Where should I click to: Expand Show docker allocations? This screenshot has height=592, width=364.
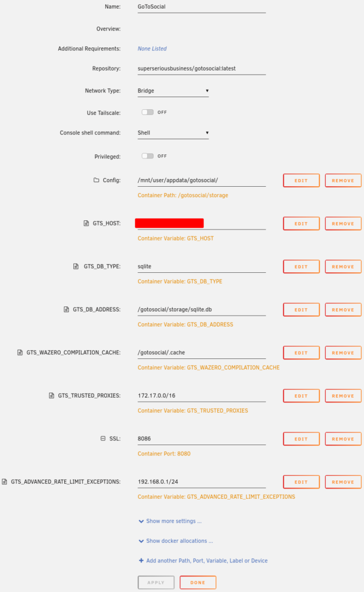pos(176,541)
